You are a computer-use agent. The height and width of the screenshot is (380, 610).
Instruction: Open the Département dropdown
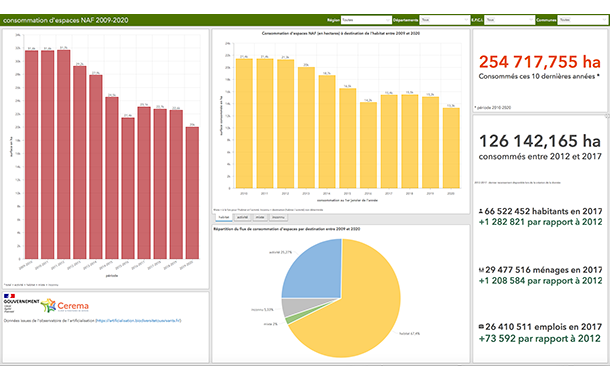(445, 20)
